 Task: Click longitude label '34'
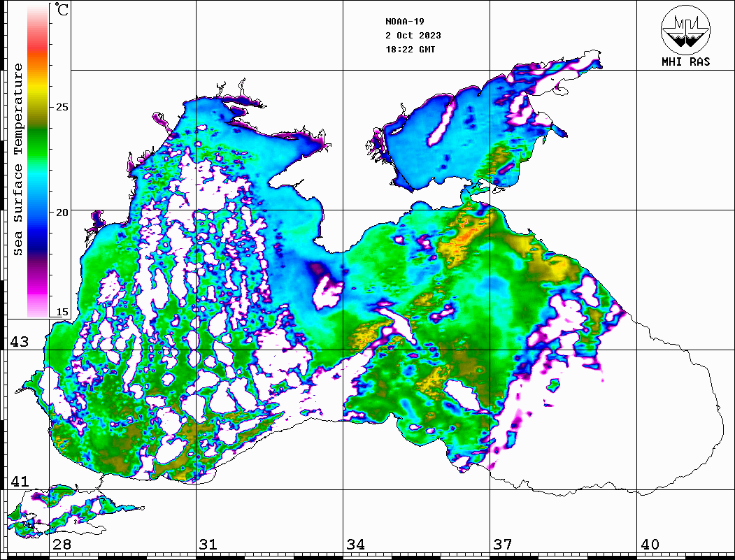[x=356, y=545]
